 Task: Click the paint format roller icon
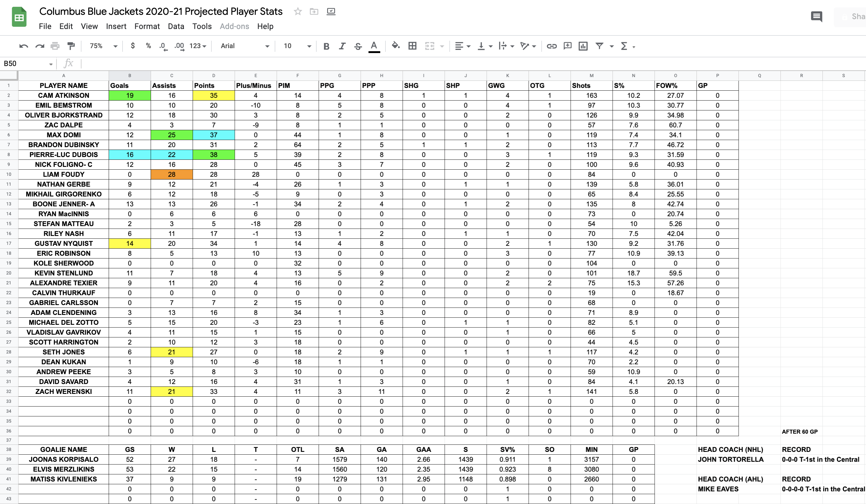pyautogui.click(x=71, y=46)
